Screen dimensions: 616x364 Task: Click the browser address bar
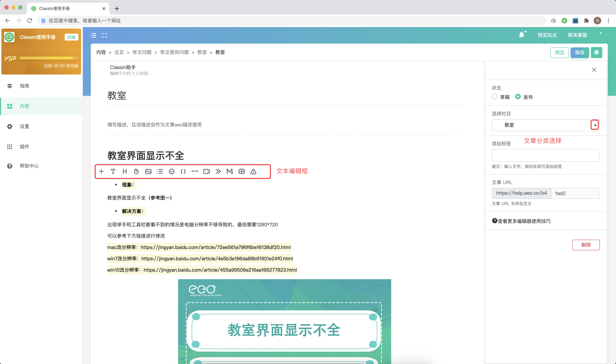point(291,21)
